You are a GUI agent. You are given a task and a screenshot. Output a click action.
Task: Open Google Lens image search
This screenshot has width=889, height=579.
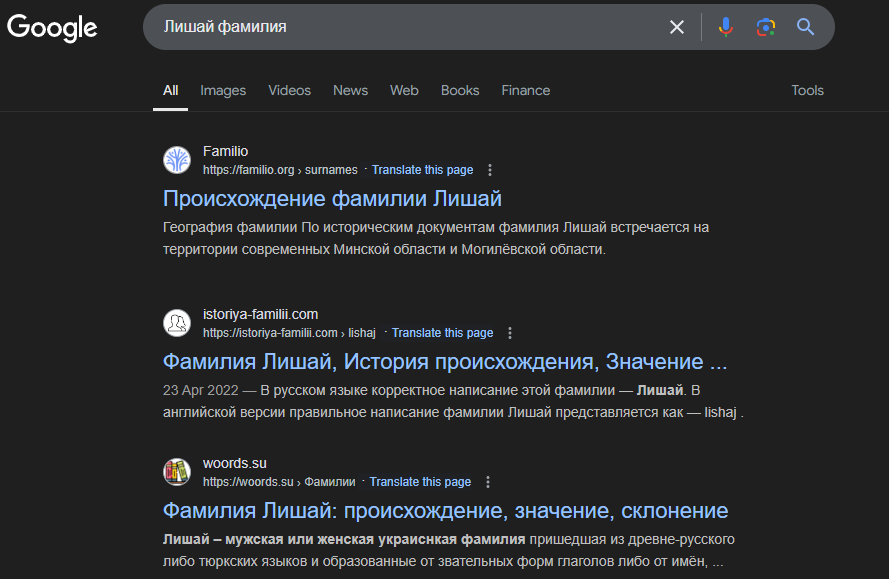pyautogui.click(x=766, y=27)
